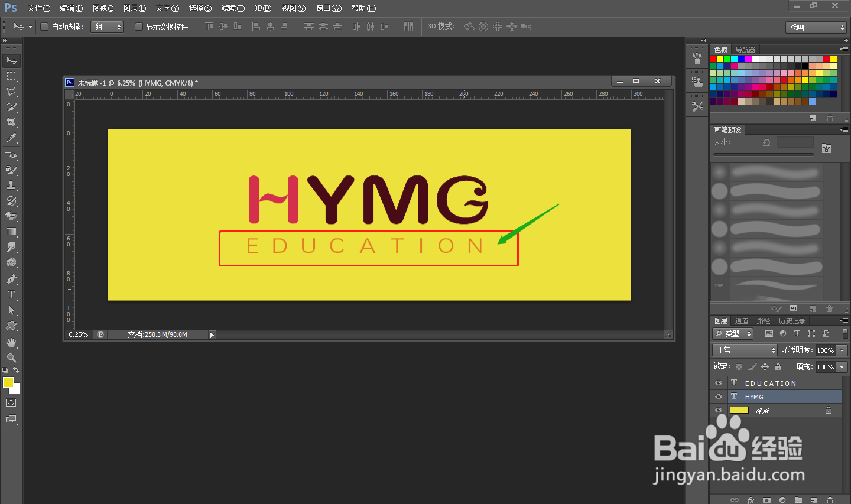851x504 pixels.
Task: Select the Horizontal Type tool
Action: click(11, 295)
